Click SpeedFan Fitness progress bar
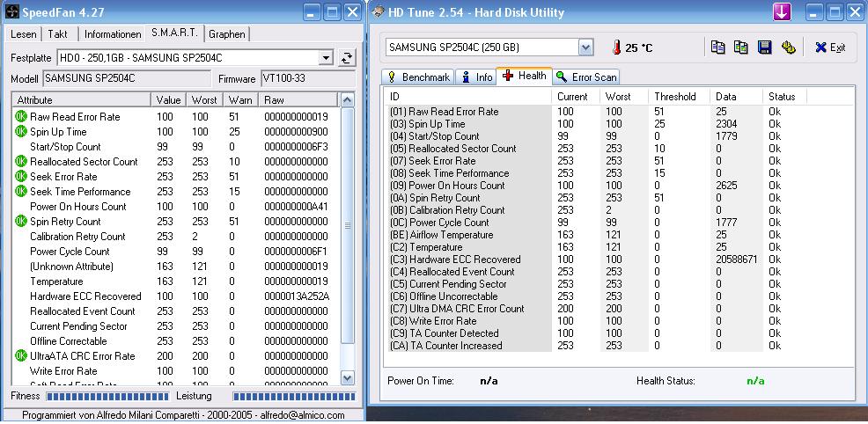The image size is (868, 424). click(x=107, y=397)
